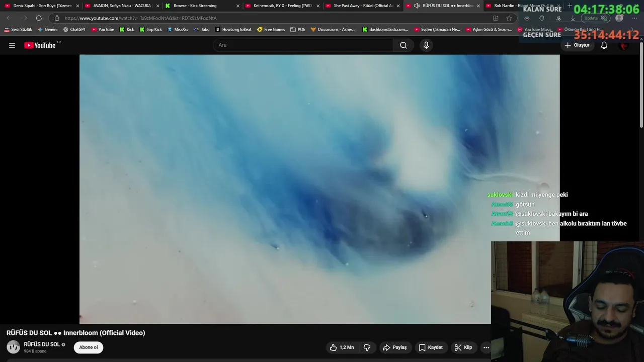Click the browser forward arrow

click(24, 18)
